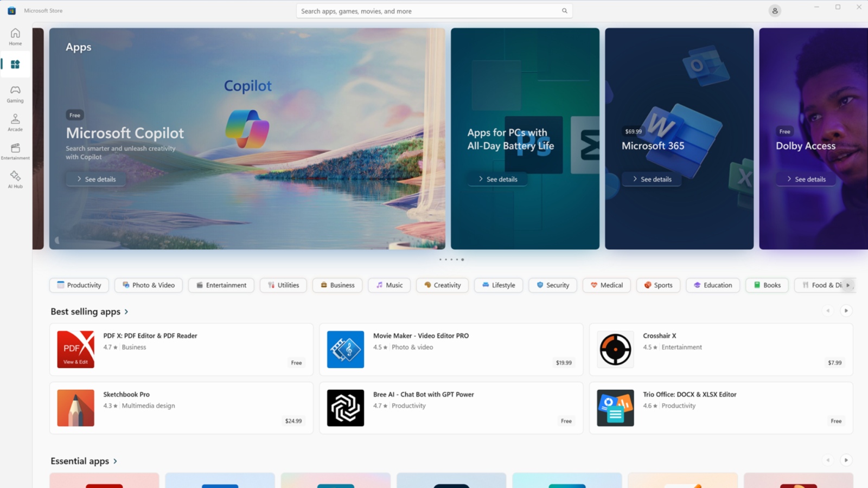Open the PDF X app icon
This screenshot has height=488, width=868.
76,350
